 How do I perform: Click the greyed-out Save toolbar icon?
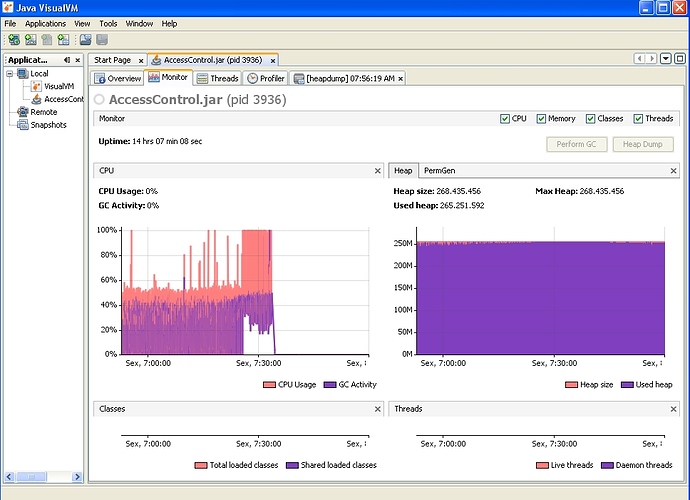(x=102, y=40)
